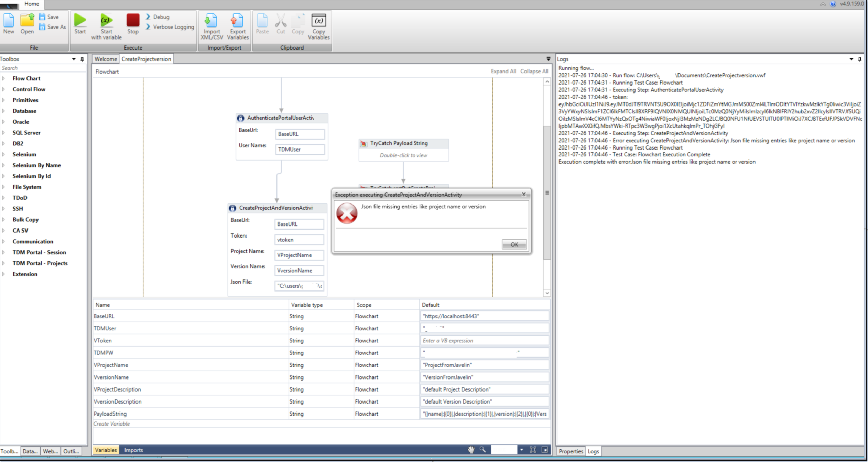Select the pan hand tool in status bar
Viewport: 868px width, 462px height.
[x=471, y=450]
